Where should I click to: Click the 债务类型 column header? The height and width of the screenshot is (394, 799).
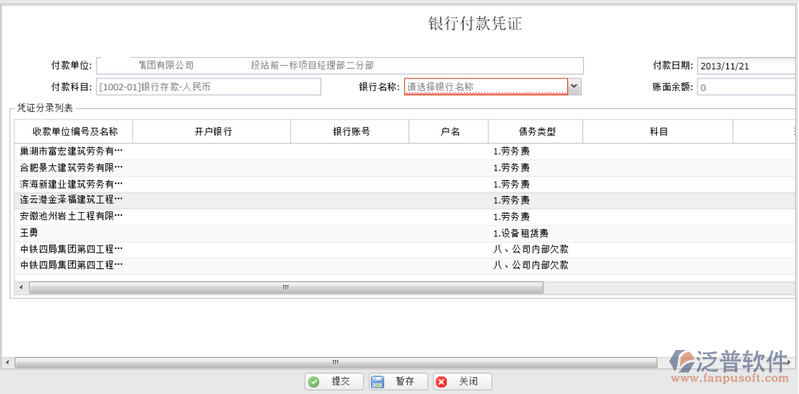[x=536, y=132]
